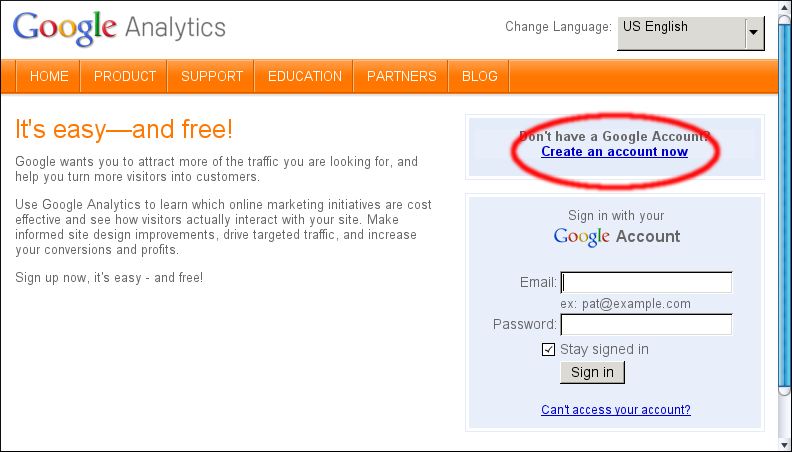Follow the Can't access your account link
This screenshot has width=792, height=452.
(616, 410)
